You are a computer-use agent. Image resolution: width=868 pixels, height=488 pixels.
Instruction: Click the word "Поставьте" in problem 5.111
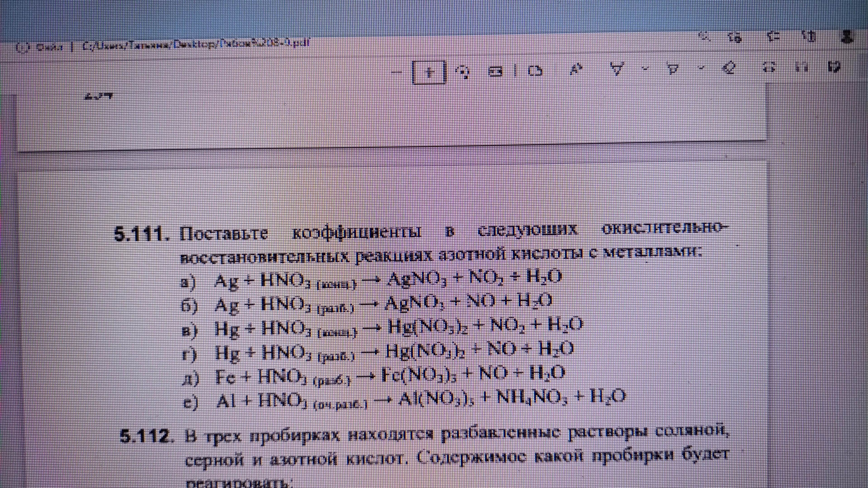coord(224,233)
